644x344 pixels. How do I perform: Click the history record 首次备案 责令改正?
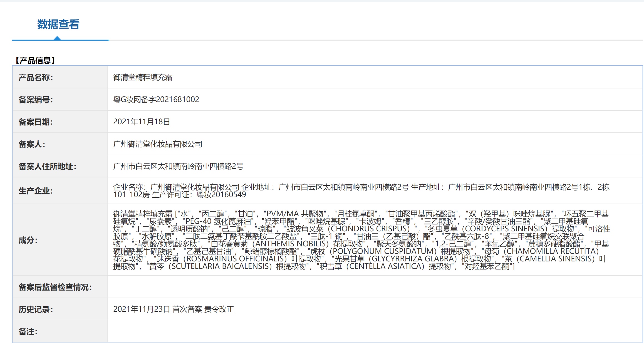click(x=203, y=309)
